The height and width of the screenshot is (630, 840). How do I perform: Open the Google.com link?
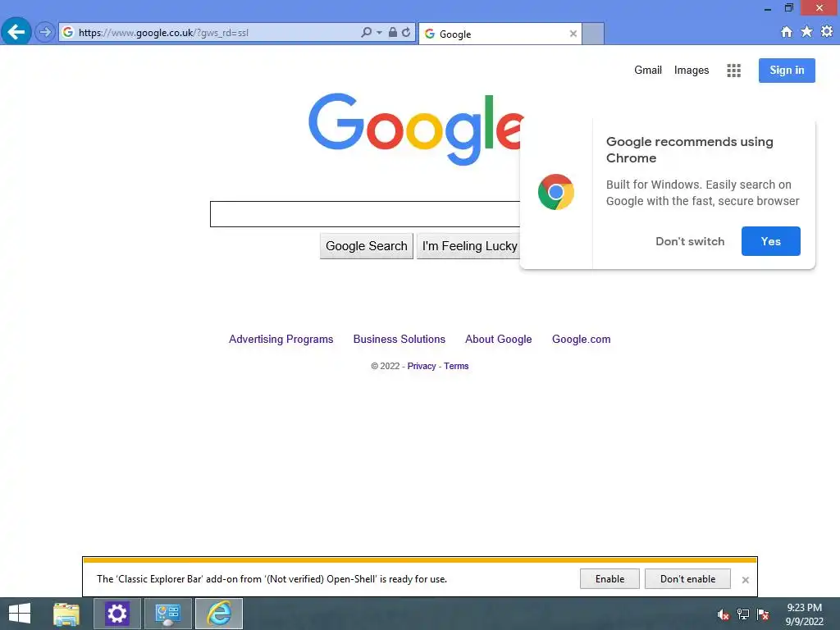coord(582,339)
